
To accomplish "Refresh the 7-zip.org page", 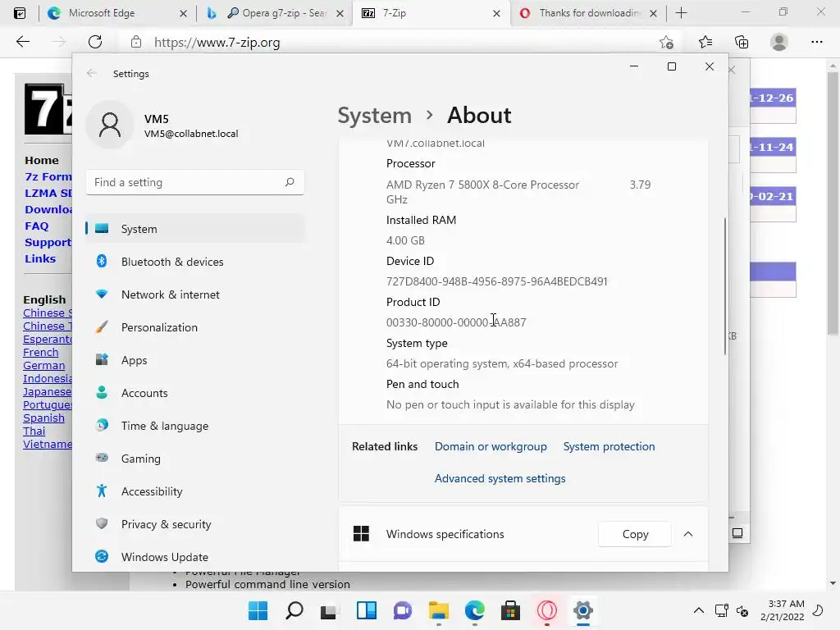I will click(95, 42).
